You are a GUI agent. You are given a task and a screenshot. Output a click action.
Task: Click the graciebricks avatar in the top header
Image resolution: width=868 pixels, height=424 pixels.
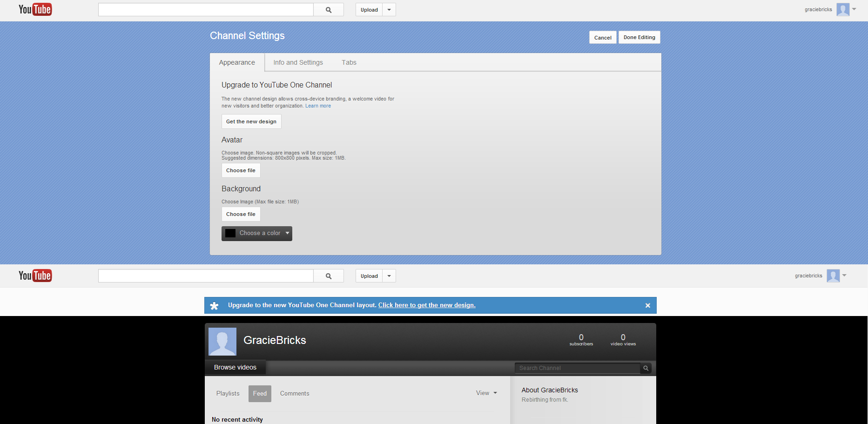tap(843, 9)
